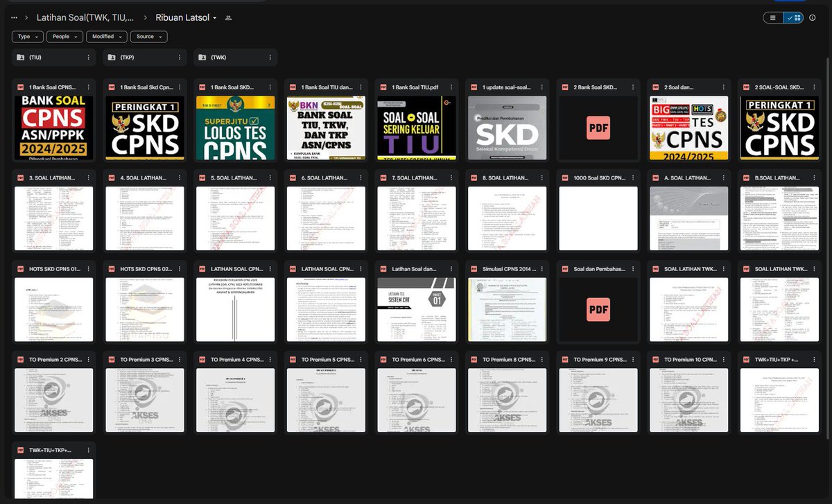Open more actions for TO Premium 6 CPNS file
832x504 pixels.
click(451, 360)
